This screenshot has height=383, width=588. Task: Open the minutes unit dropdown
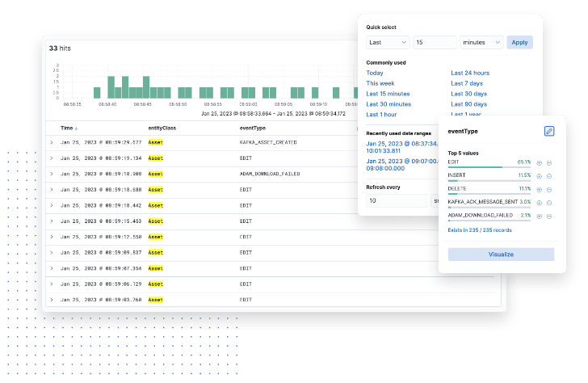(481, 42)
